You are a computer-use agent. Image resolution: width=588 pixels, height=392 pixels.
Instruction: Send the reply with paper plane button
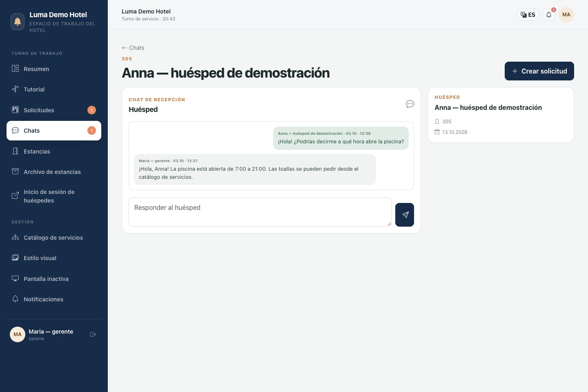point(405,215)
